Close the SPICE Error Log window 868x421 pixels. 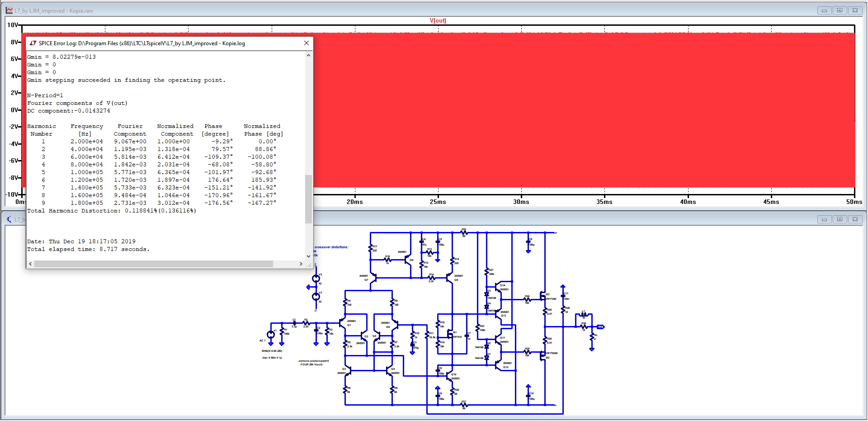click(307, 43)
